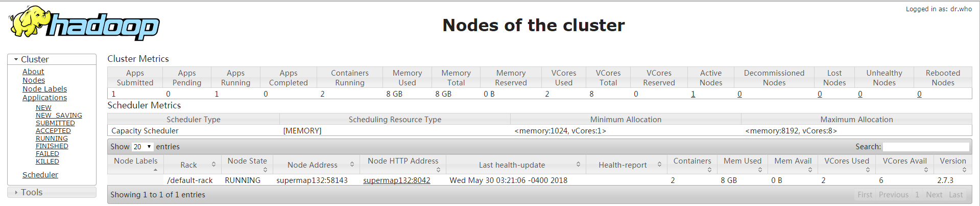Show FAILED applications list
Screen dimensions: 980x206
click(x=47, y=154)
